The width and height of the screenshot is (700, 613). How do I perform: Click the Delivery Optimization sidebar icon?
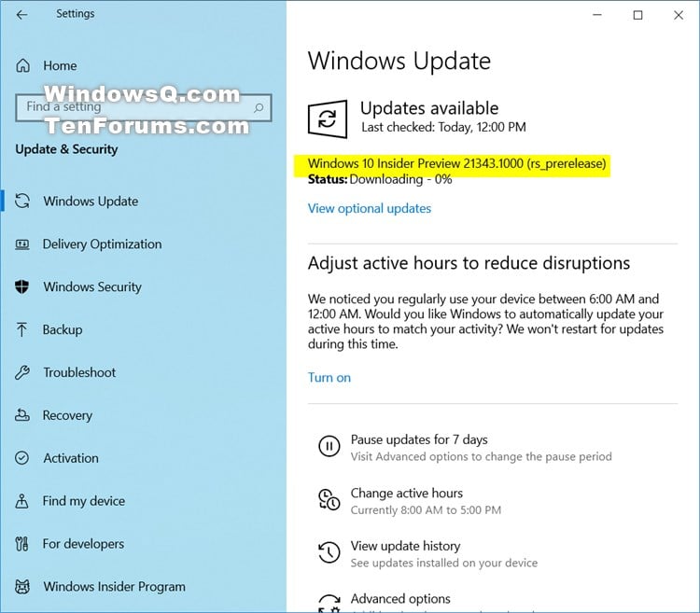[x=22, y=244]
